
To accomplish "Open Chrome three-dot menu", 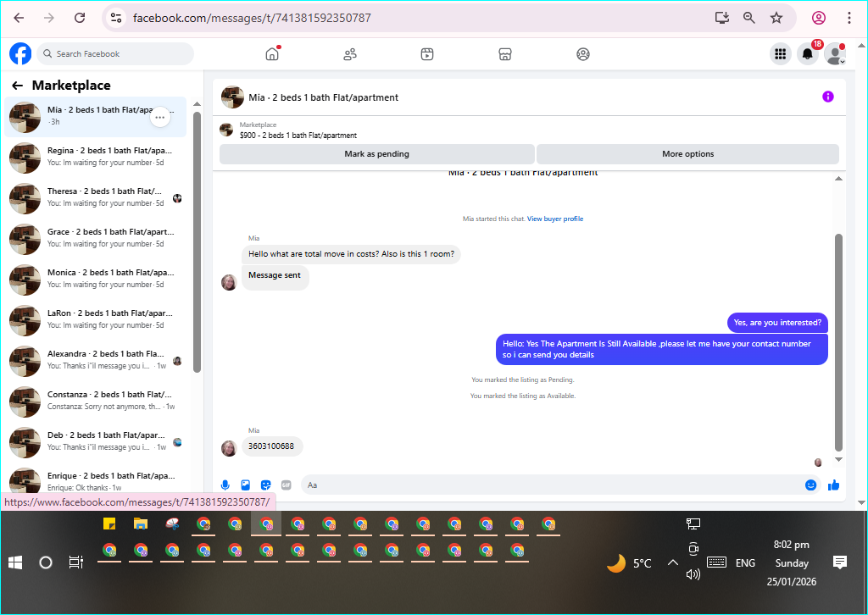I will pyautogui.click(x=849, y=18).
